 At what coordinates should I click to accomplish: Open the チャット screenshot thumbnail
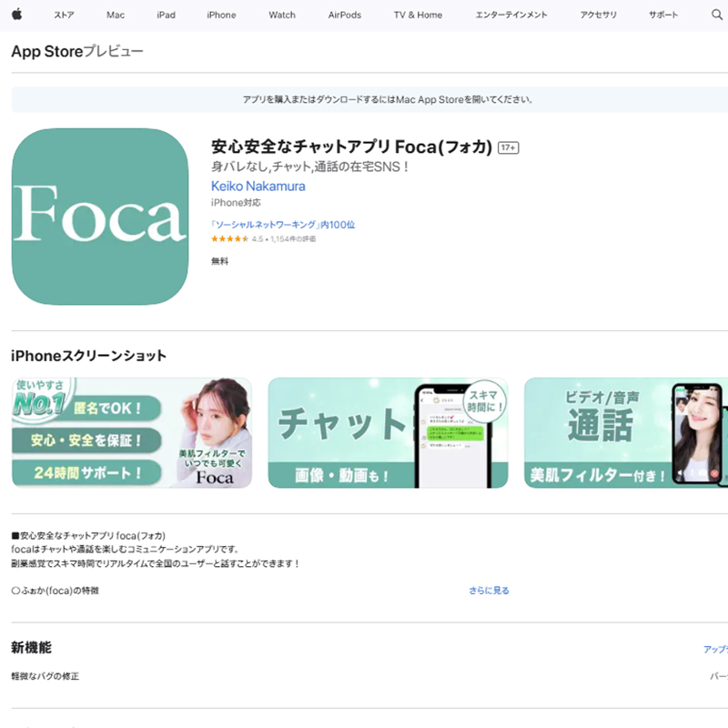(x=389, y=433)
